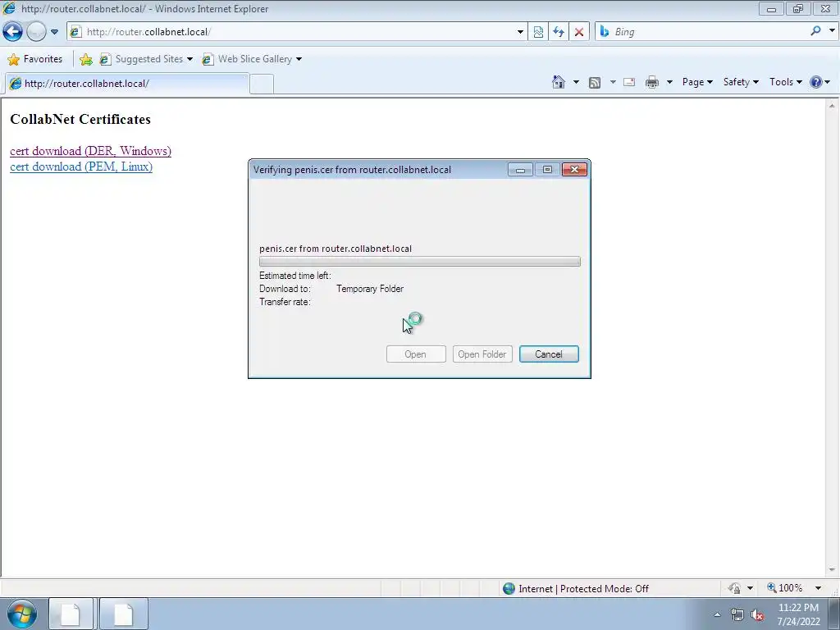Click the address bar URL field
The image size is (840, 630).
[x=292, y=32]
